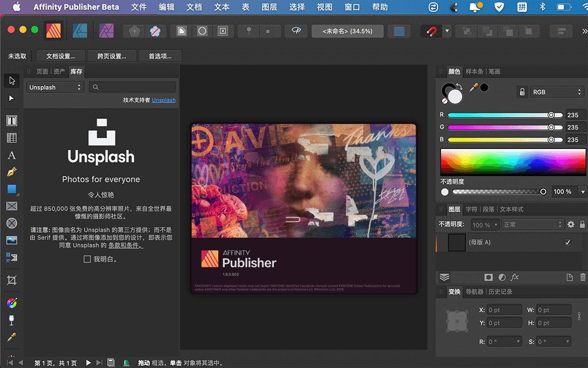Select the Vector Crop tool
The width and height of the screenshot is (588, 368).
[x=12, y=280]
